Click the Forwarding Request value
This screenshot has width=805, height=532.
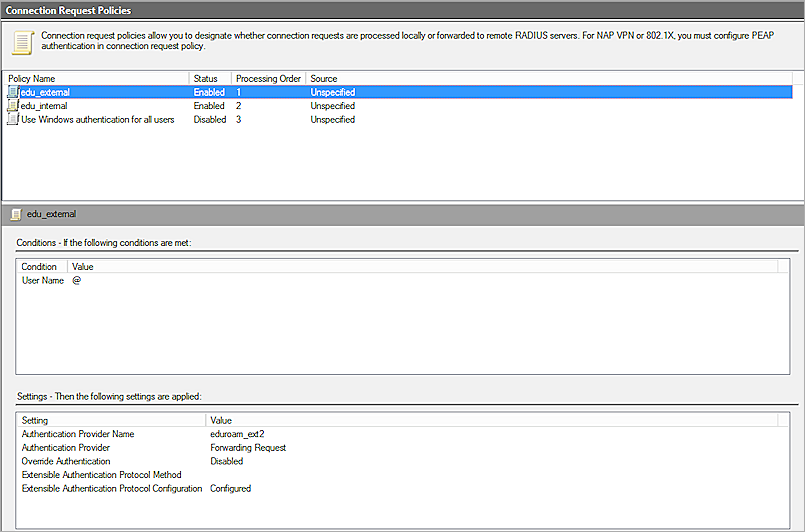coord(248,448)
